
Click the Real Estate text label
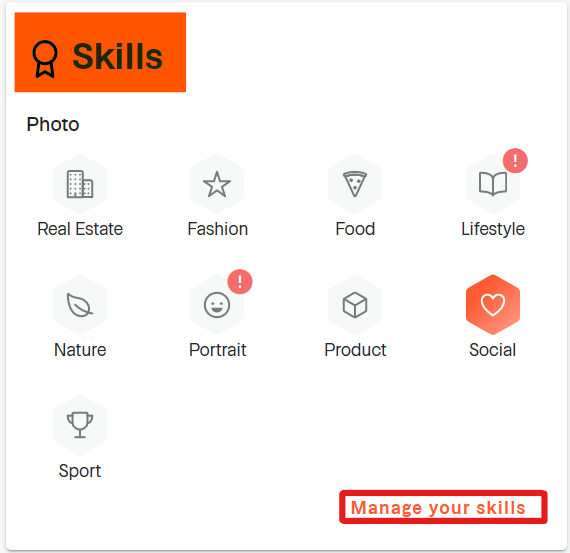[80, 229]
